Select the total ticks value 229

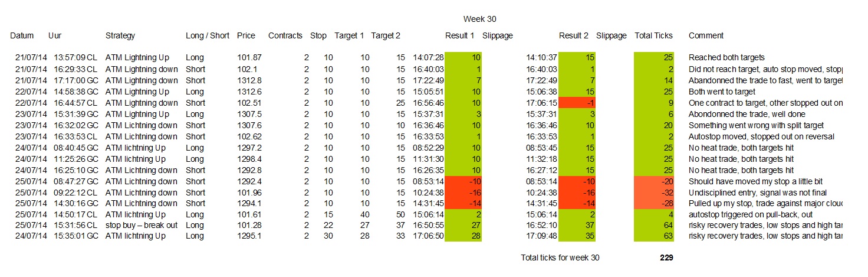click(666, 258)
